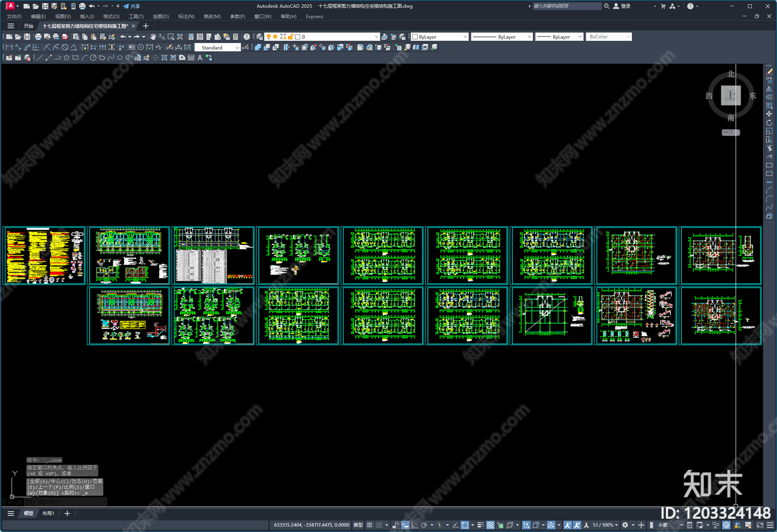Click the Save icon in standard toolbar
The height and width of the screenshot is (532, 777).
click(27, 37)
